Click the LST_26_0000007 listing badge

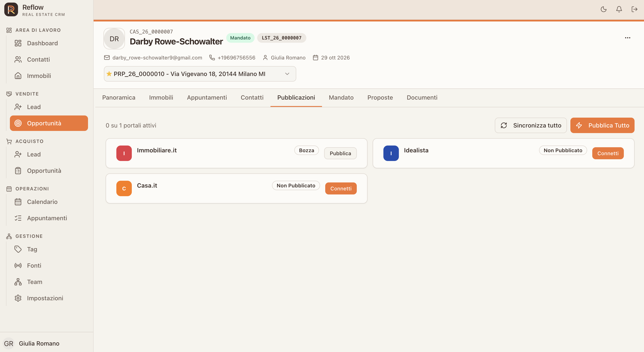tap(281, 38)
